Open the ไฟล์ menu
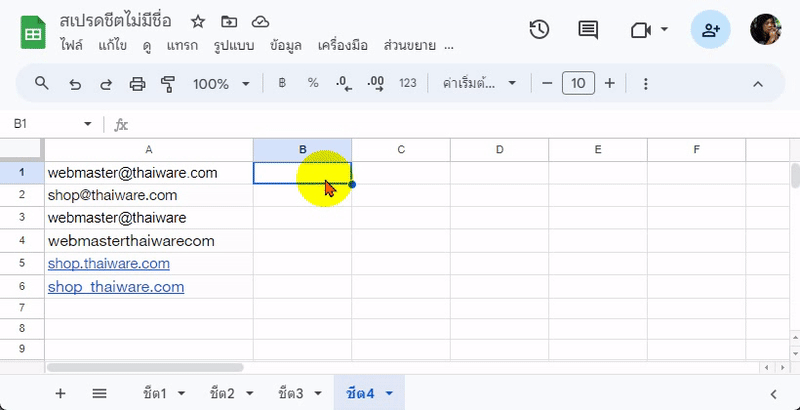 [x=71, y=46]
